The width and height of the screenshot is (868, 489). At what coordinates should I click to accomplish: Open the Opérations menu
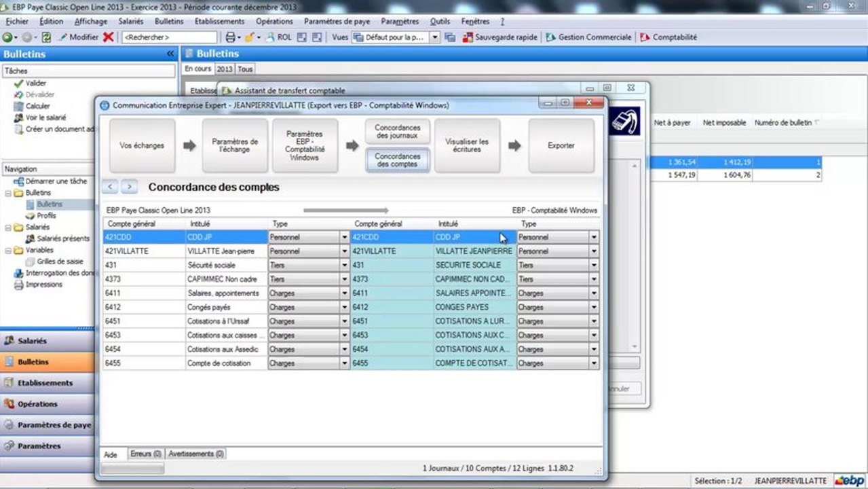274,22
